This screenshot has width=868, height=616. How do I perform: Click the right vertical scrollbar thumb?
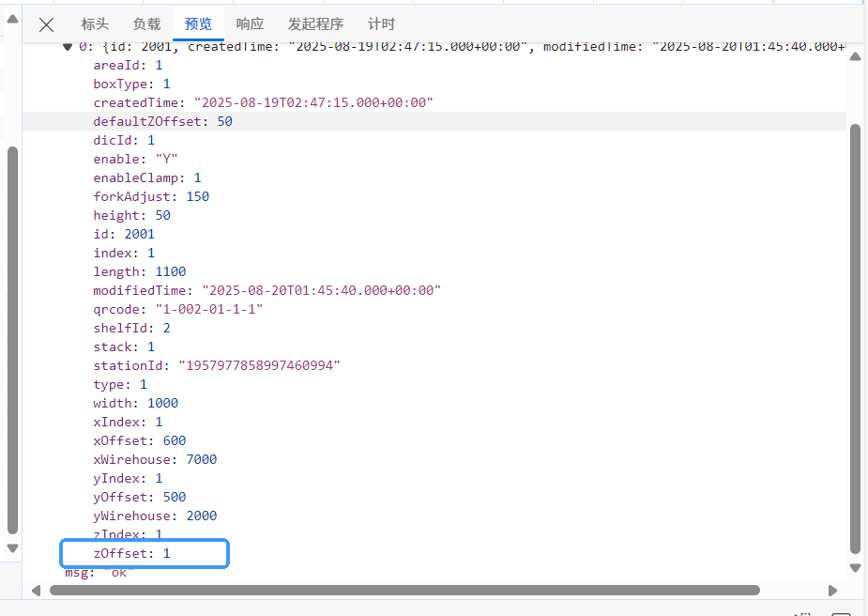[855, 338]
